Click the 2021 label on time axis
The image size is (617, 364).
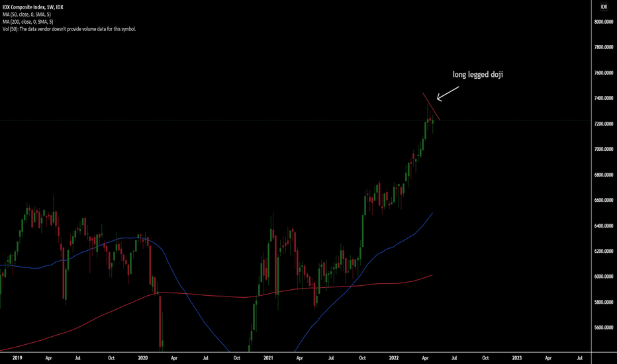[268, 358]
